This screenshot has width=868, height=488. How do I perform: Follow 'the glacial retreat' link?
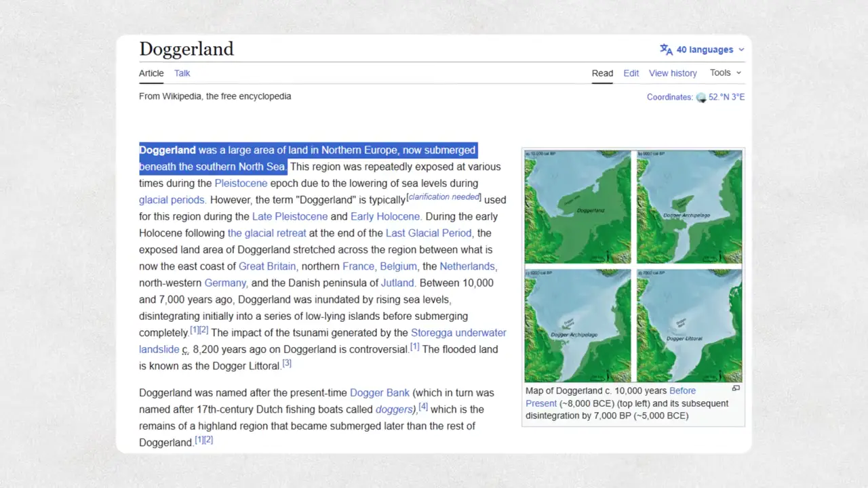267,233
